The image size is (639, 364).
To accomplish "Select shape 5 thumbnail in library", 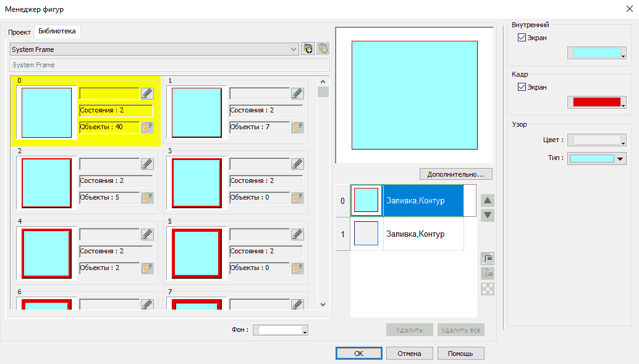I will (197, 254).
